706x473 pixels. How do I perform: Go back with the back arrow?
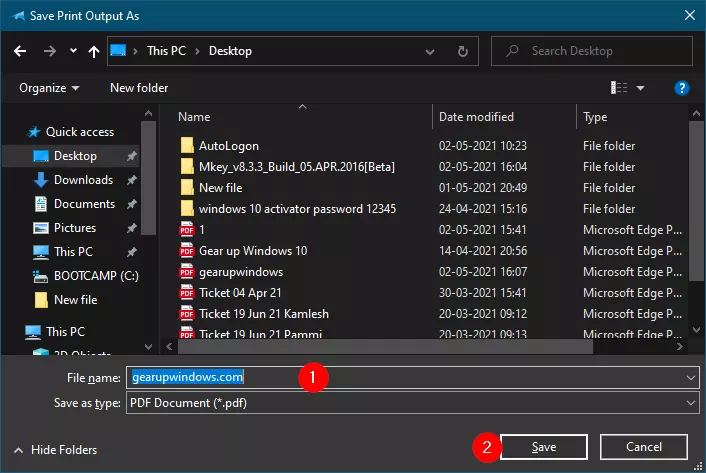coord(20,51)
